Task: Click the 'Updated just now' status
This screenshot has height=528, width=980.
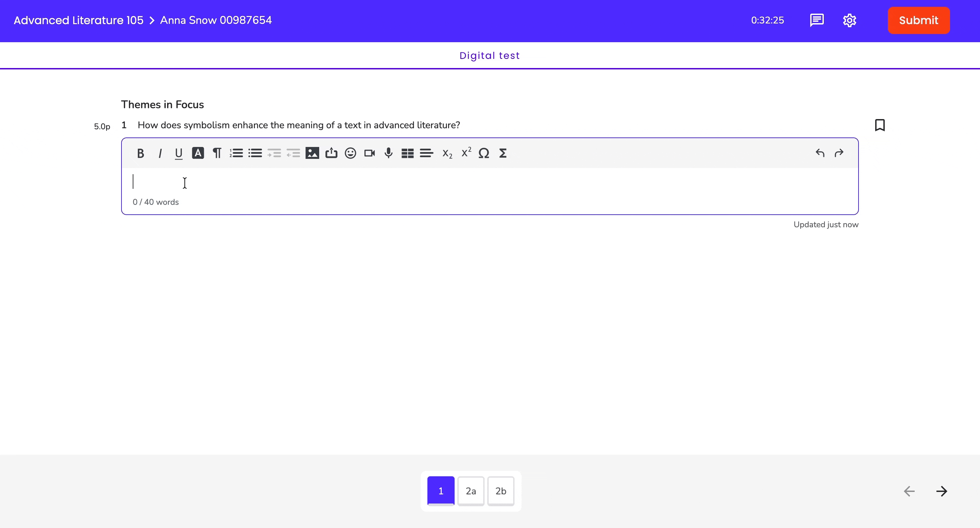Action: point(826,225)
